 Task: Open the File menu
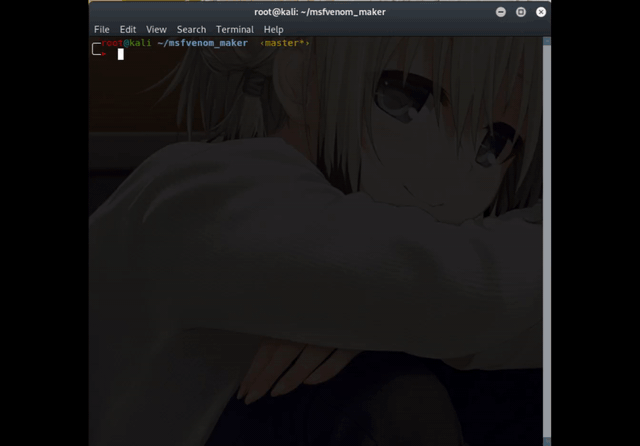click(x=102, y=29)
